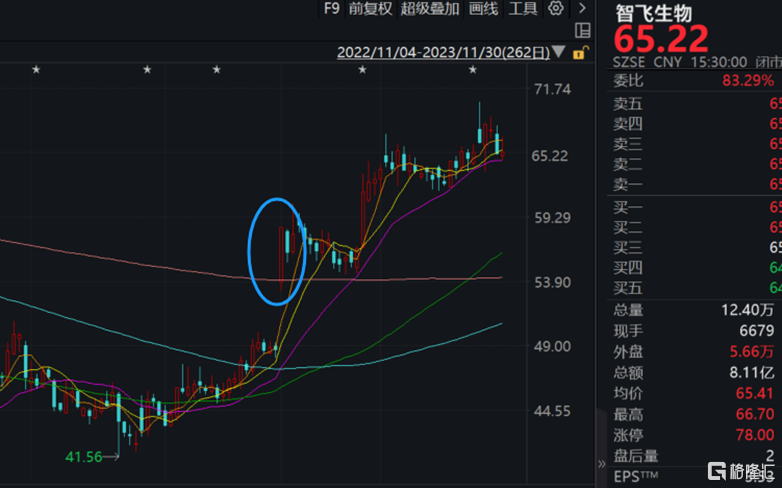
Task: Toggle the date range lock icon
Action: [x=581, y=52]
